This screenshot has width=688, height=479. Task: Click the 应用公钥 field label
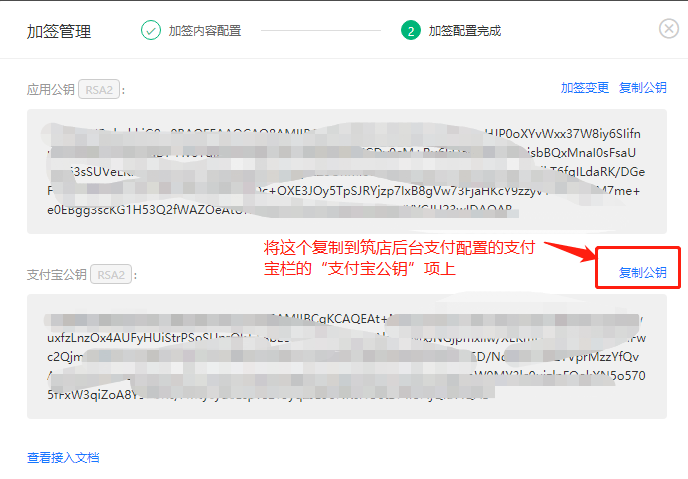pyautogui.click(x=50, y=89)
